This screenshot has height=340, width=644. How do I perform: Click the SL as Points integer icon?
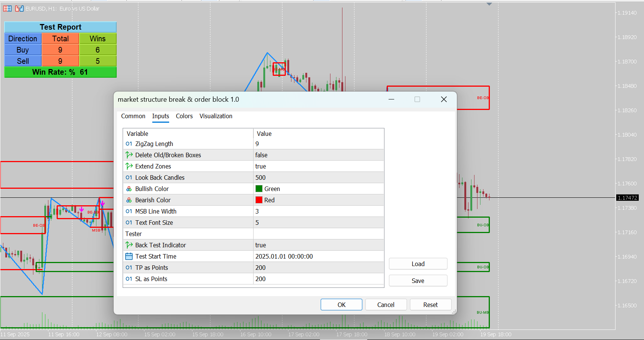(129, 279)
